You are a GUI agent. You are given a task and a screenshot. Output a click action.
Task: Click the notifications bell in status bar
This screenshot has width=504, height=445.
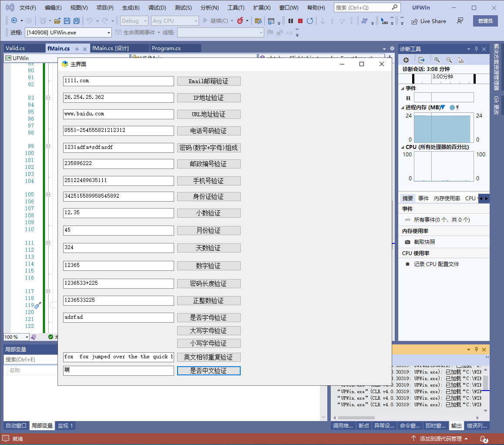[x=484, y=439]
